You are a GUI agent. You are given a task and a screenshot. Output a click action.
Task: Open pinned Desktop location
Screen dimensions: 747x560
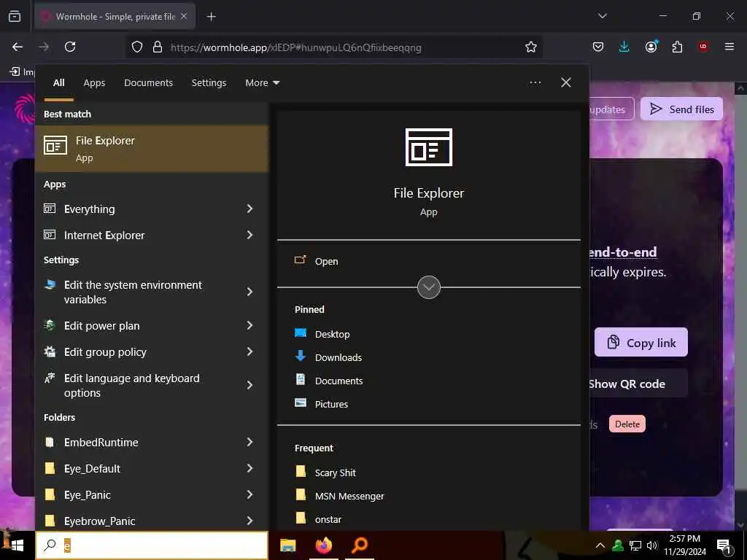pyautogui.click(x=332, y=334)
